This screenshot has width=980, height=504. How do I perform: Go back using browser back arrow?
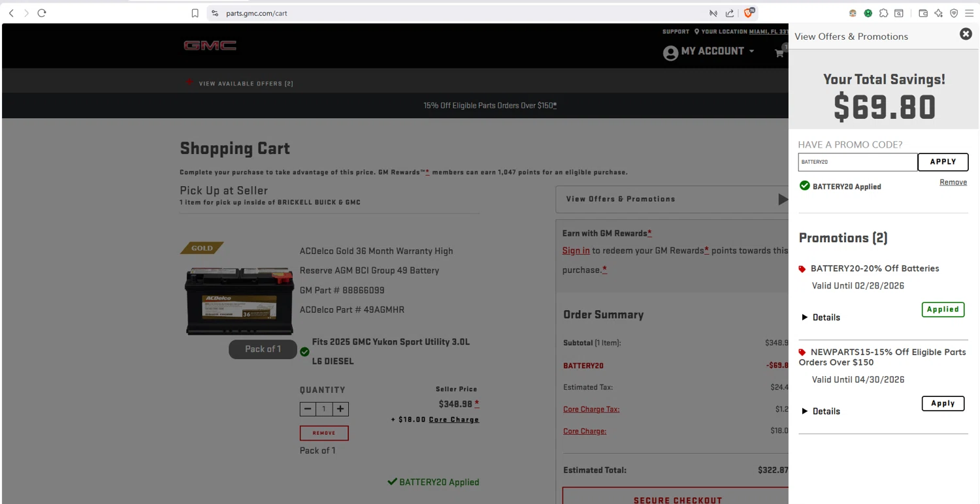[11, 13]
